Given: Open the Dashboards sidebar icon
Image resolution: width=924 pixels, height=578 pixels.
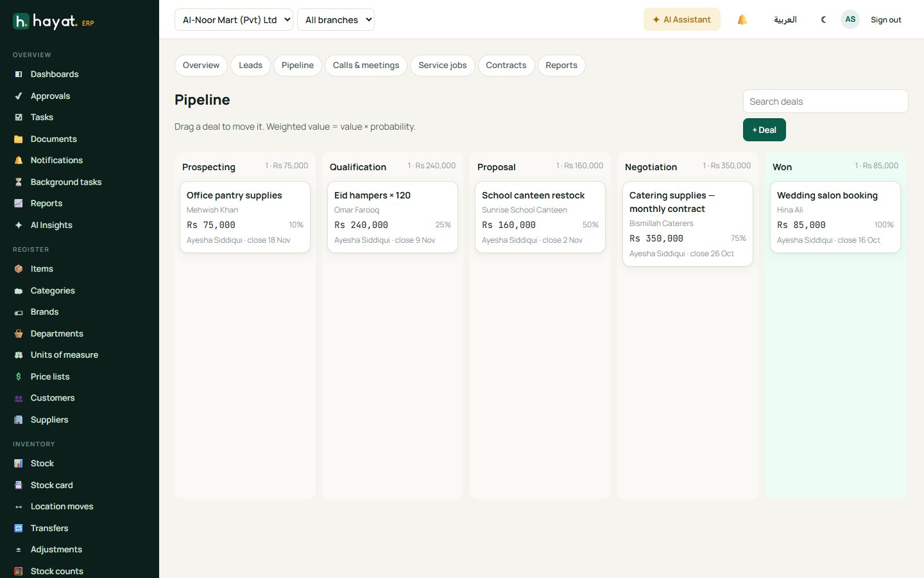Looking at the screenshot, I should (19, 74).
